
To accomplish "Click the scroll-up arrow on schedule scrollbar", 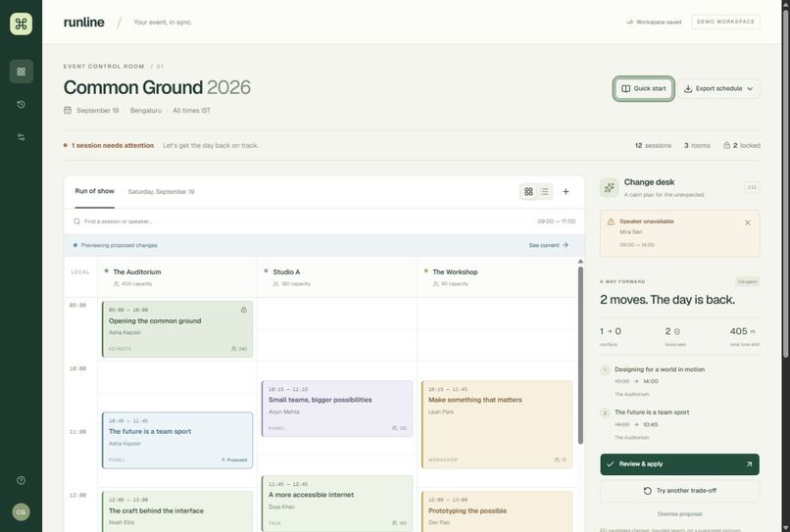I will (x=580, y=262).
